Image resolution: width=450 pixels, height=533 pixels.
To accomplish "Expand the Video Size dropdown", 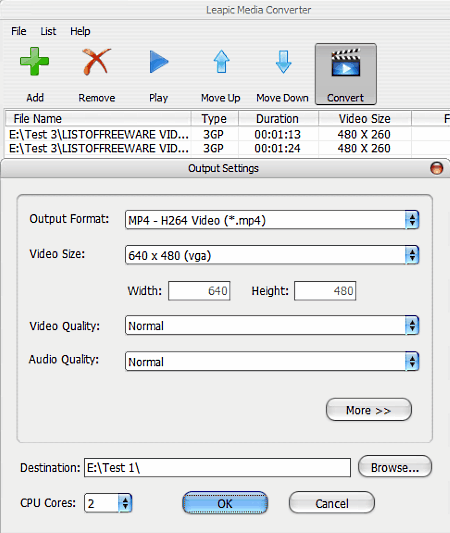I will tap(412, 255).
